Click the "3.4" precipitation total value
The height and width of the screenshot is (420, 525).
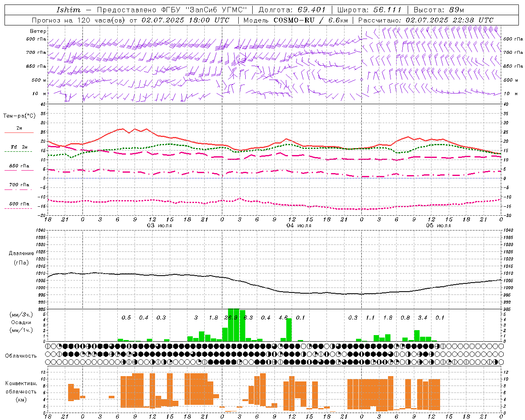tap(422, 317)
